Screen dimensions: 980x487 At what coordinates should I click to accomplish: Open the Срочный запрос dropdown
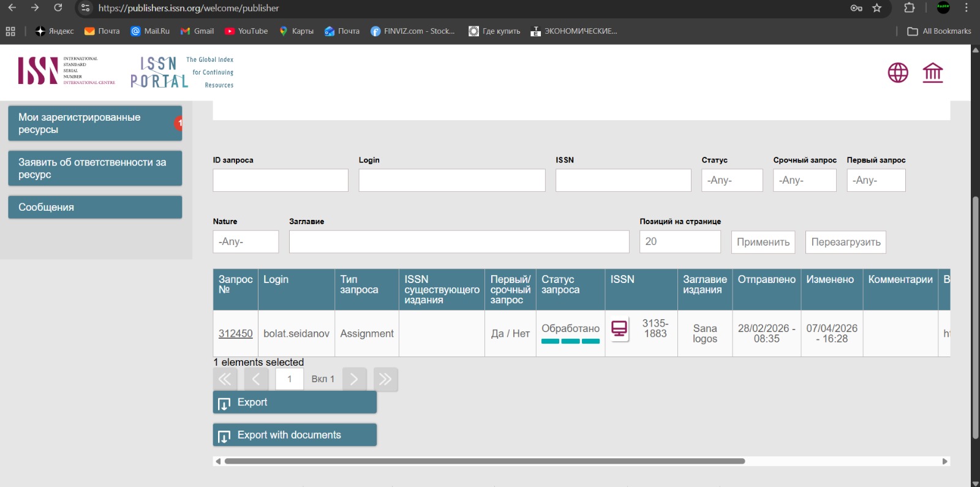(x=804, y=180)
